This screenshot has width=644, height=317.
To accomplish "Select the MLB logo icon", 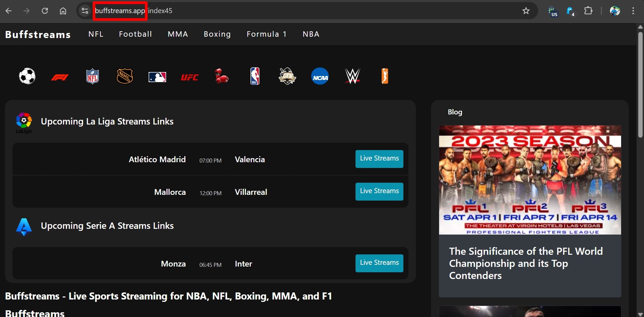I will pos(157,77).
